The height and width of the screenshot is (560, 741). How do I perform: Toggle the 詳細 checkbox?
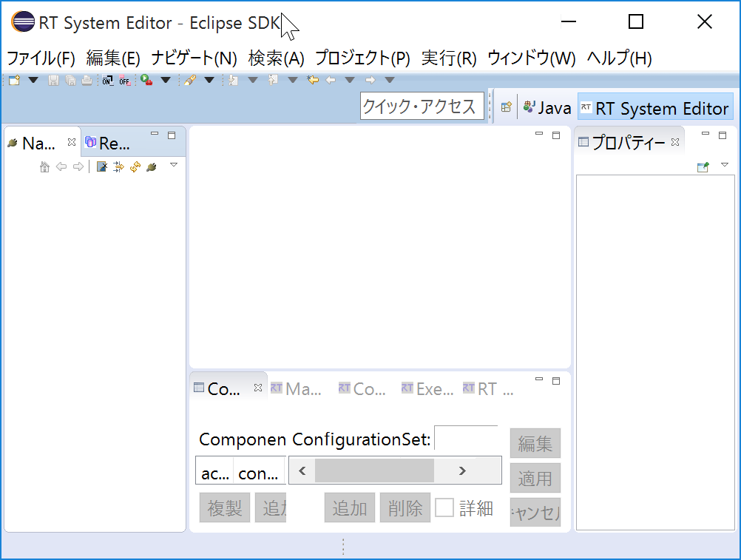click(x=444, y=507)
